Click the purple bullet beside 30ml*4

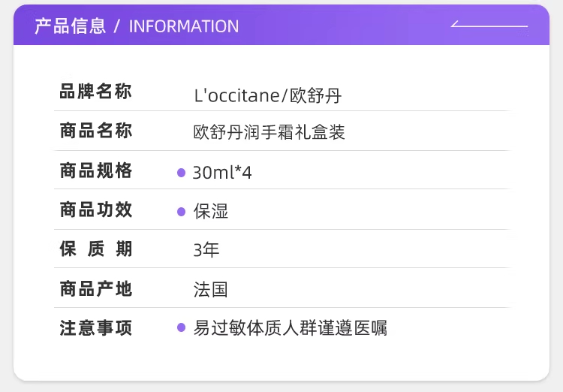[181, 173]
